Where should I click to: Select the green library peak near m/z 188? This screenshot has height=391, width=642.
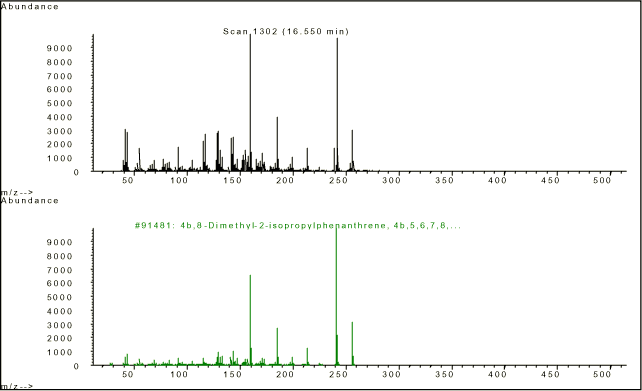tap(277, 346)
